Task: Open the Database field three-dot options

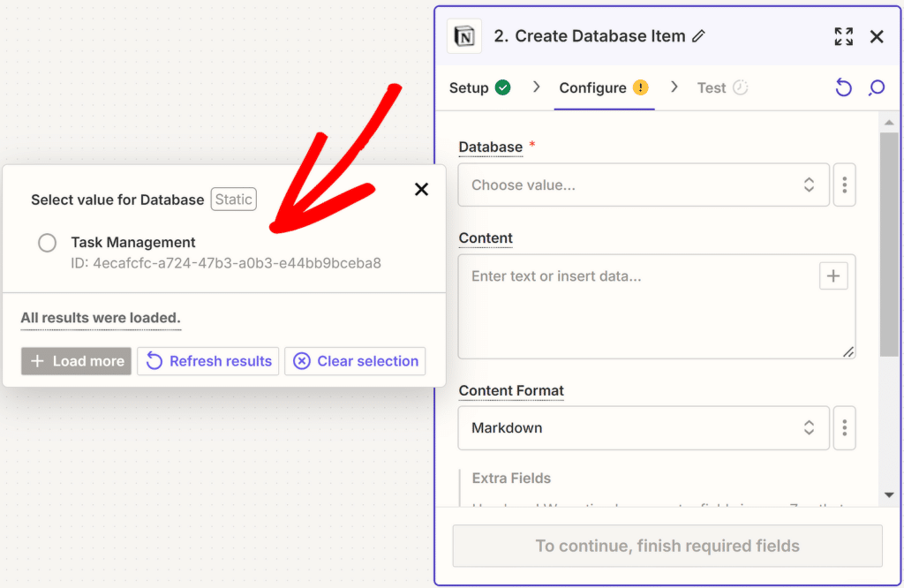Action: (x=844, y=185)
